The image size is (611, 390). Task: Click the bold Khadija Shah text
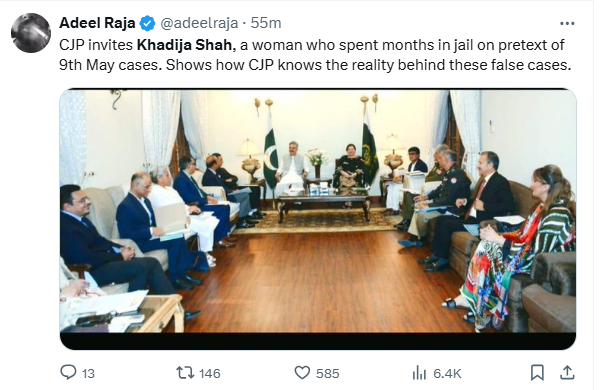pyautogui.click(x=184, y=45)
